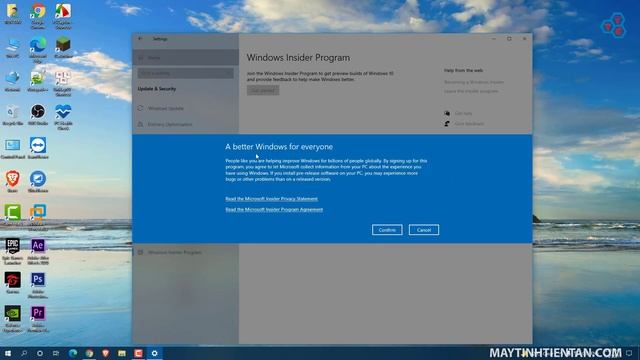
Task: Select the Network desktop icon
Action: [13, 81]
